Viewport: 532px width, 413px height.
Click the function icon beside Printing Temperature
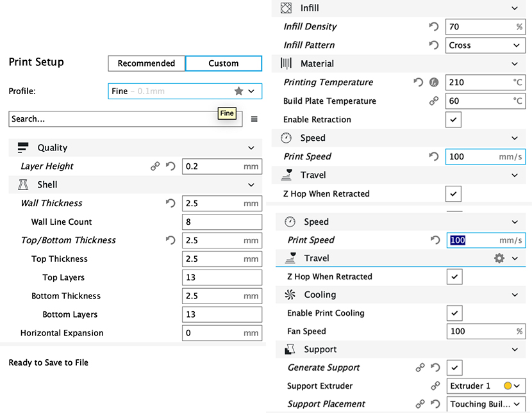point(434,83)
